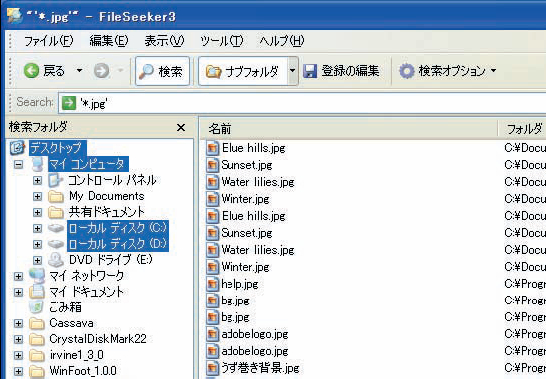Open the ヘルプ(H) menu
This screenshot has height=379, width=546.
point(281,41)
